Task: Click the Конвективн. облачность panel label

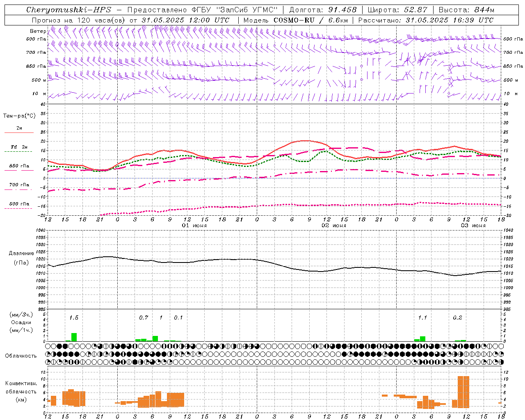Action: pyautogui.click(x=21, y=388)
